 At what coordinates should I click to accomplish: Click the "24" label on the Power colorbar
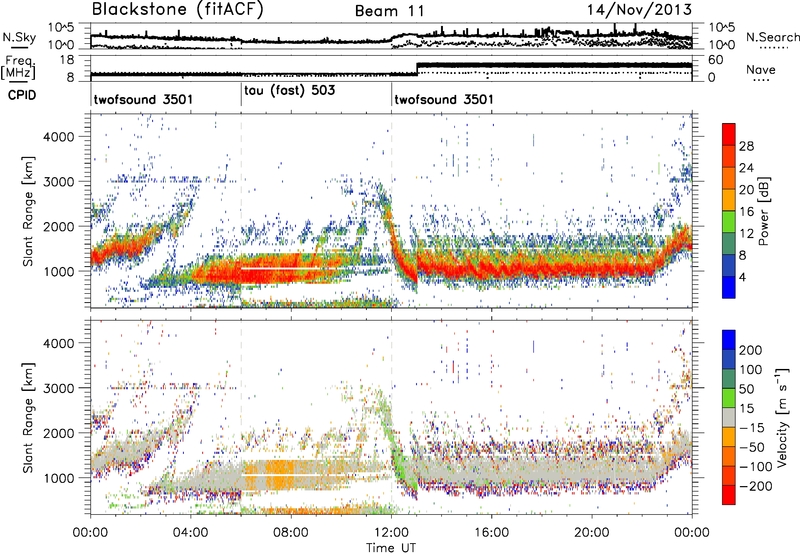(x=746, y=168)
